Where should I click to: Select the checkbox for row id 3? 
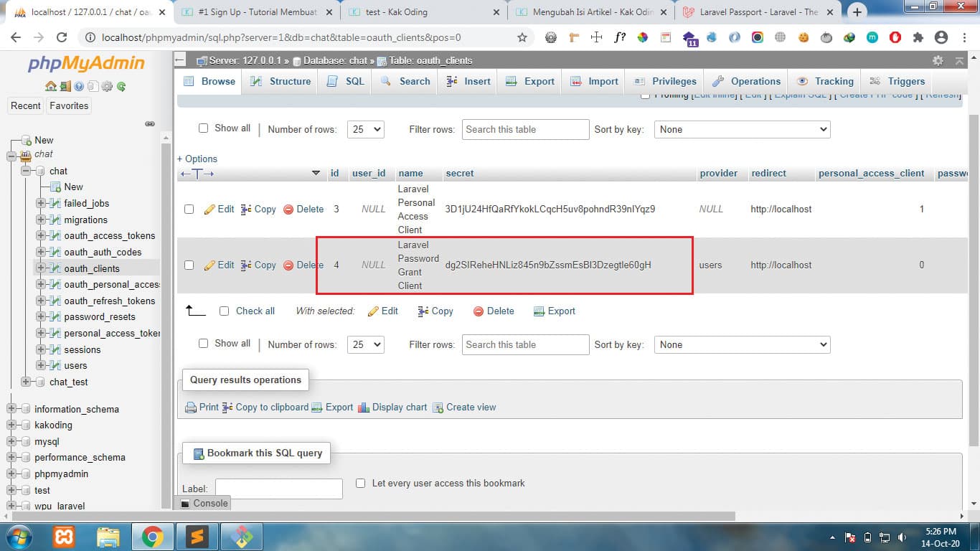(x=189, y=209)
